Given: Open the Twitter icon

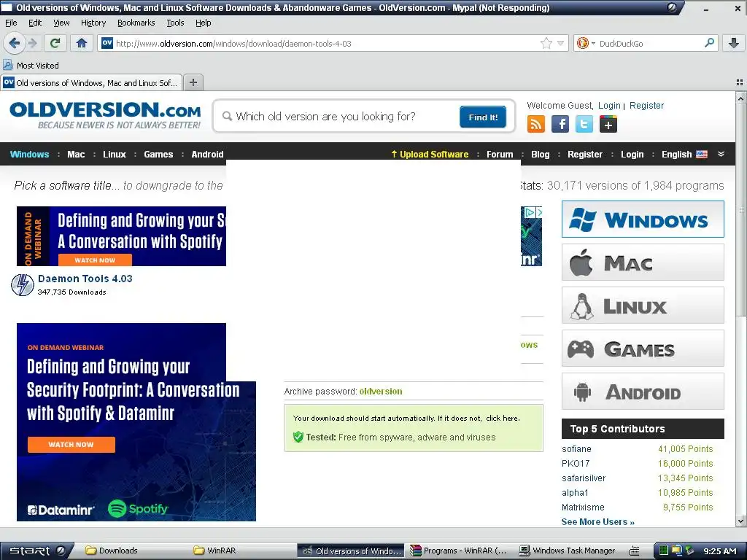Looking at the screenshot, I should [x=584, y=124].
